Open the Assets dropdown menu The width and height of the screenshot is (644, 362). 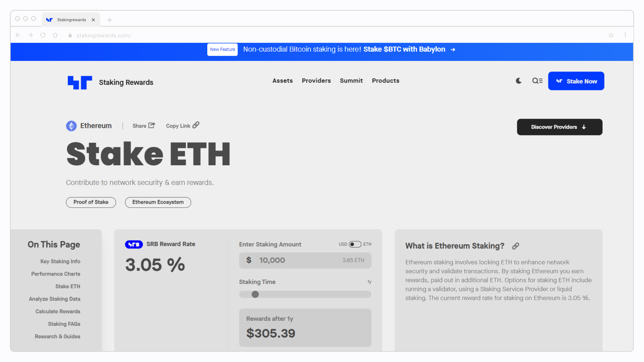283,81
